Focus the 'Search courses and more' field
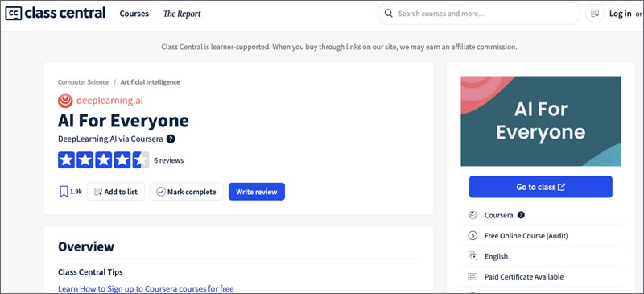The image size is (644, 294). pos(479,14)
